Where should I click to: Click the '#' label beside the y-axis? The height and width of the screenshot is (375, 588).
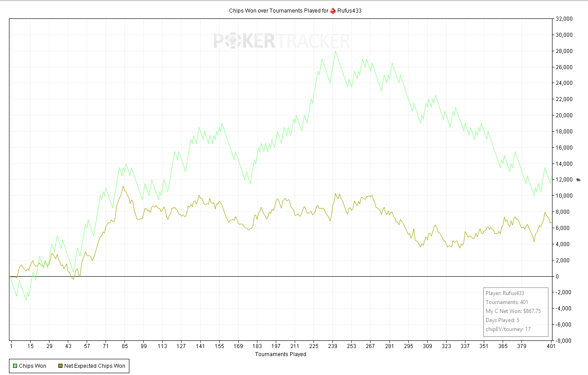pyautogui.click(x=578, y=180)
